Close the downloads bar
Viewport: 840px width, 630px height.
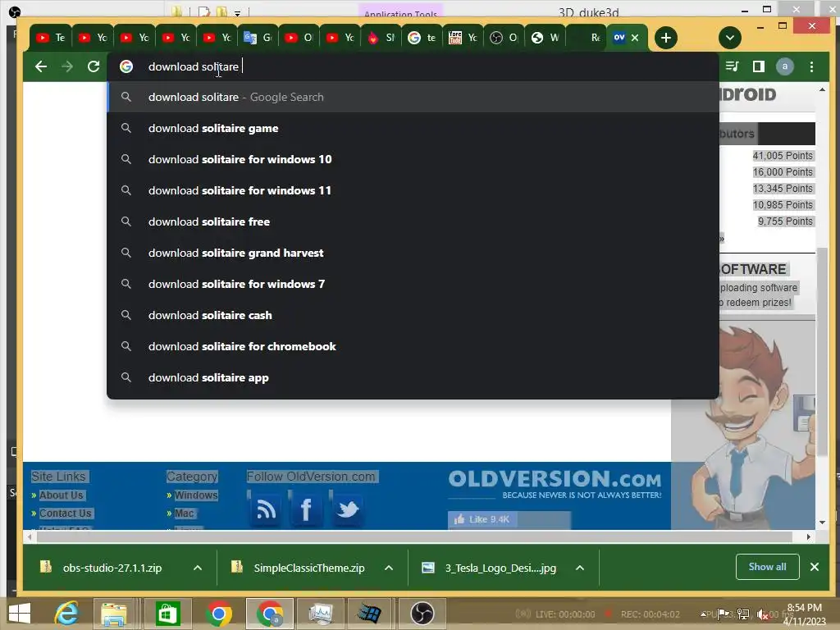pyautogui.click(x=815, y=567)
